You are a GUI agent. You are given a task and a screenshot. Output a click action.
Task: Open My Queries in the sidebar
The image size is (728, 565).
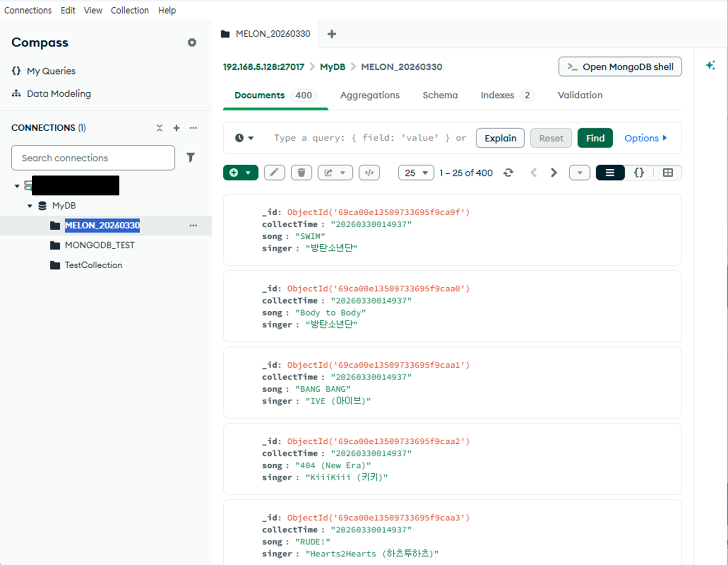tap(43, 71)
